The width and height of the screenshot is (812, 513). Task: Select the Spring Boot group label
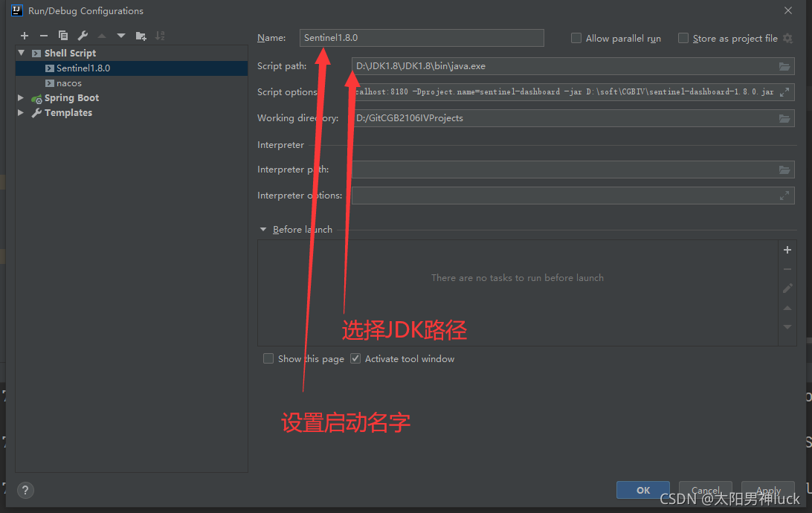[71, 98]
